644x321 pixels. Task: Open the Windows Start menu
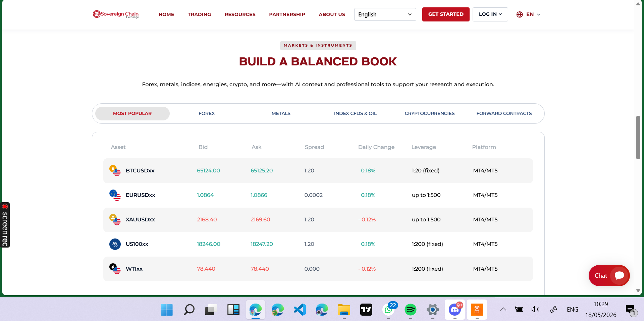(167, 310)
